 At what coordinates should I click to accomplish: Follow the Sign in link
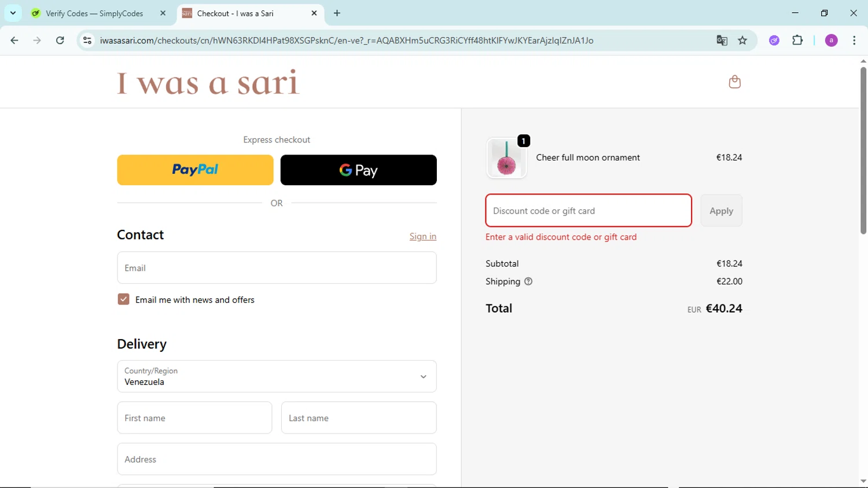coord(423,236)
